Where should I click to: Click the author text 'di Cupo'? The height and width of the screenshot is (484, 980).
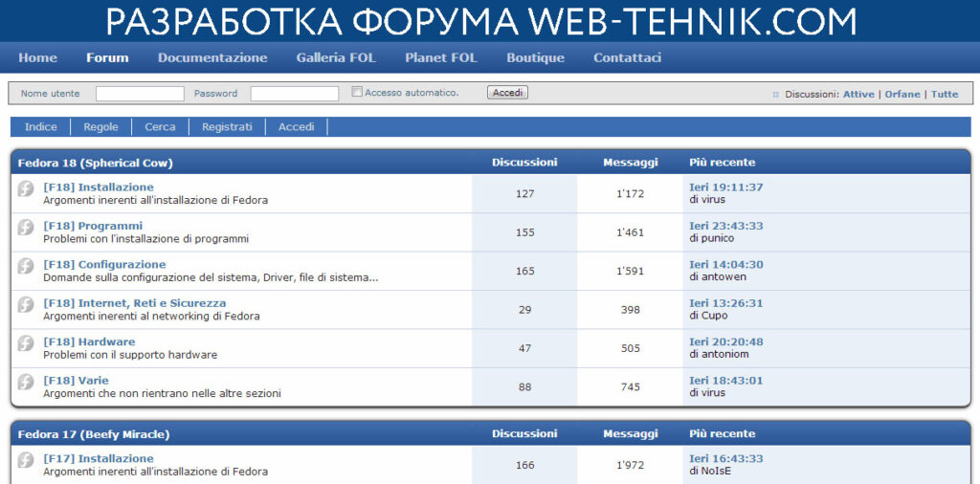[x=708, y=316]
